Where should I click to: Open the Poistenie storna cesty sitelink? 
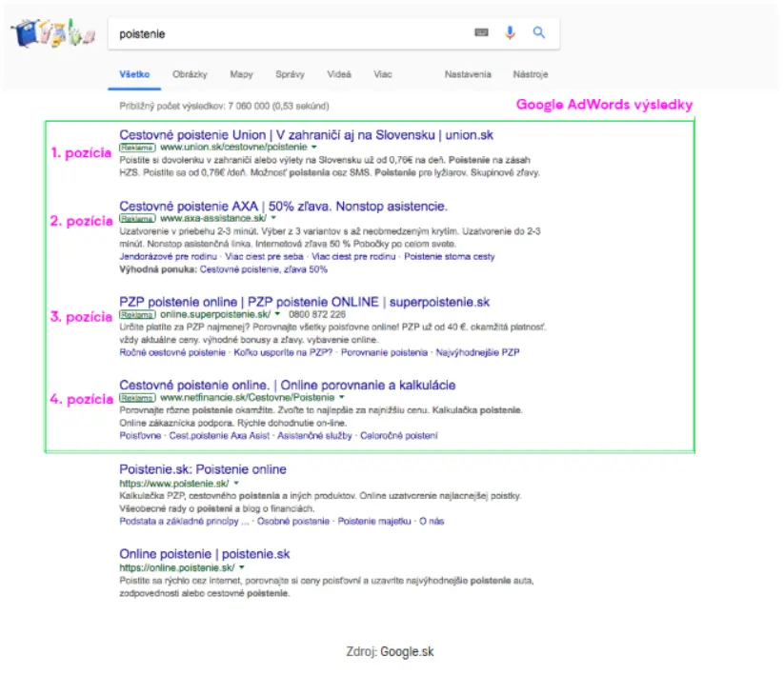450,256
